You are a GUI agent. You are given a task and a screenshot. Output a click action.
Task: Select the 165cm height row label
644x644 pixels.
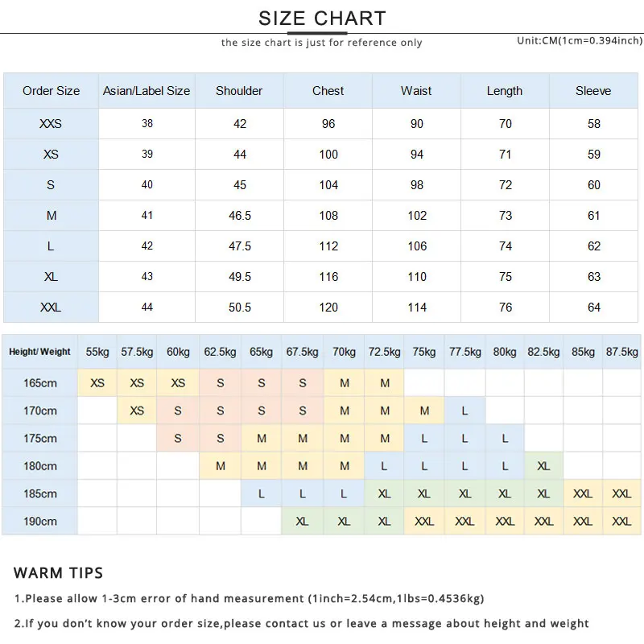tap(39, 383)
